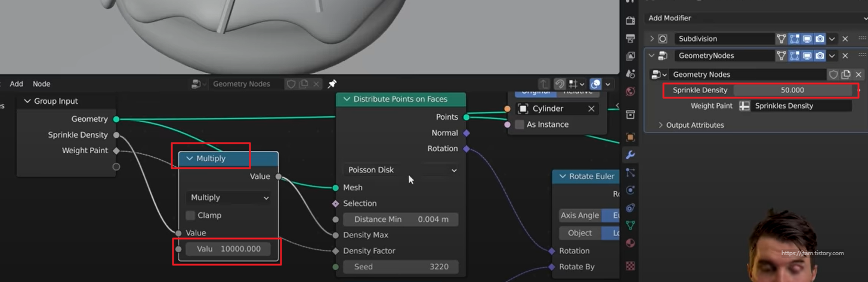Enable the As Instance checkbox

pyautogui.click(x=520, y=125)
